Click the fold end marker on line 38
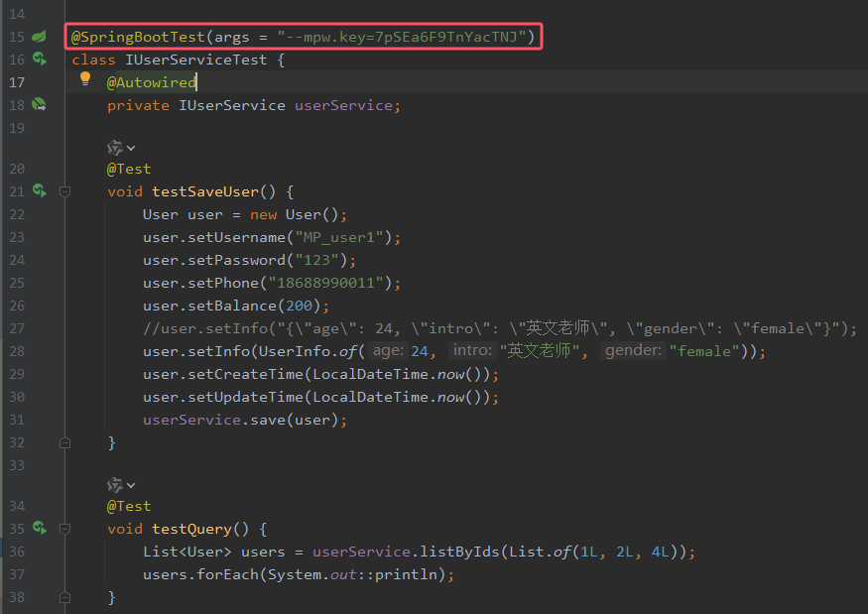868x614 pixels. 64,597
